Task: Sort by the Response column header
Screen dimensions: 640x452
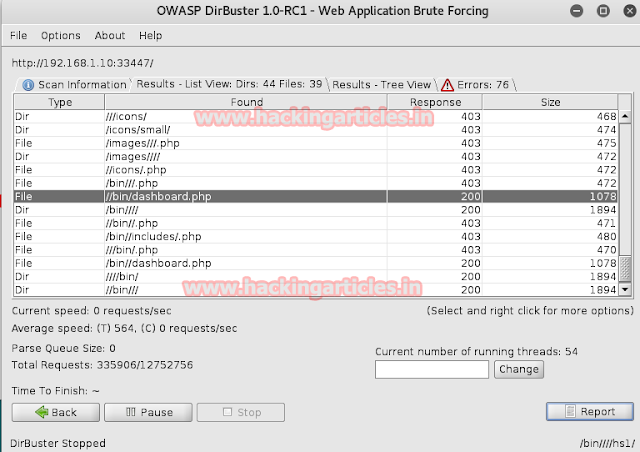Action: point(435,102)
